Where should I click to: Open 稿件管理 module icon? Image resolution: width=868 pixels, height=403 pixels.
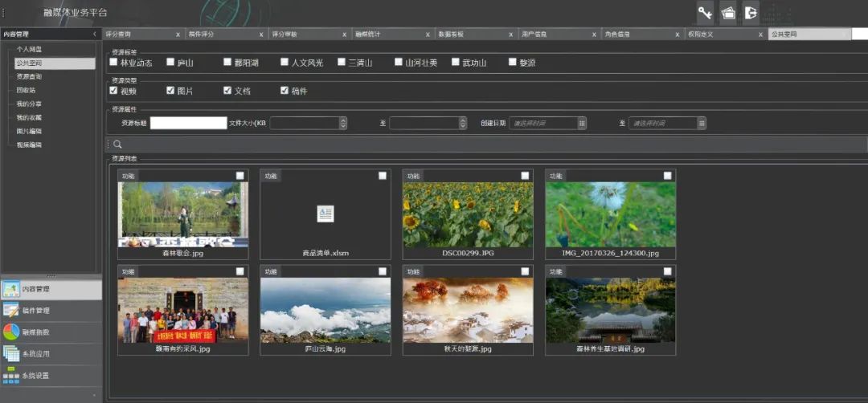pos(11,310)
